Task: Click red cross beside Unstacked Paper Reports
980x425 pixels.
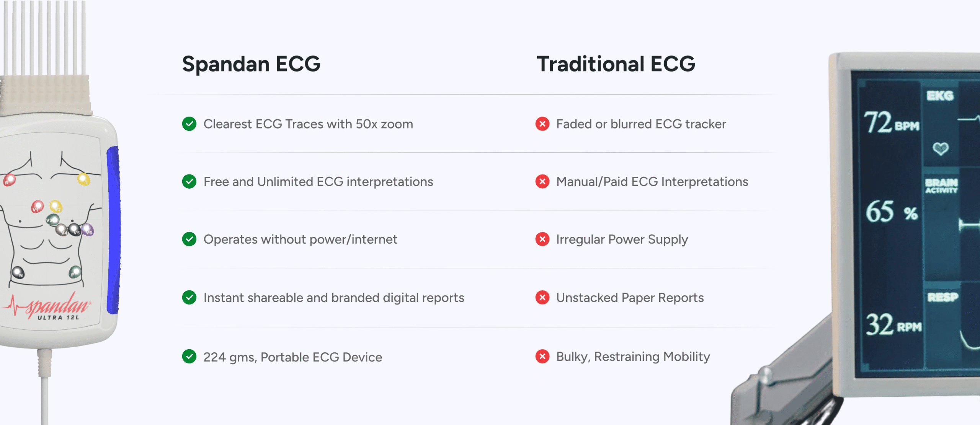Action: [542, 298]
